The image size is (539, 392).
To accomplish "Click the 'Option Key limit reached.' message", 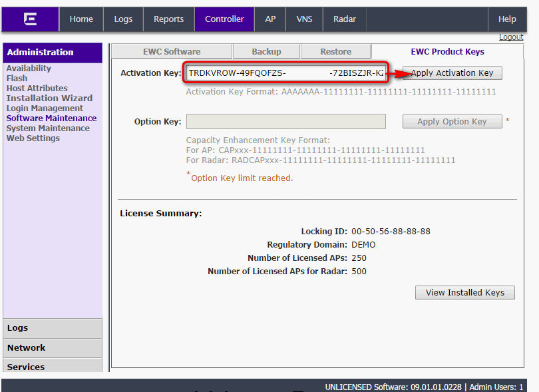I will 242,178.
